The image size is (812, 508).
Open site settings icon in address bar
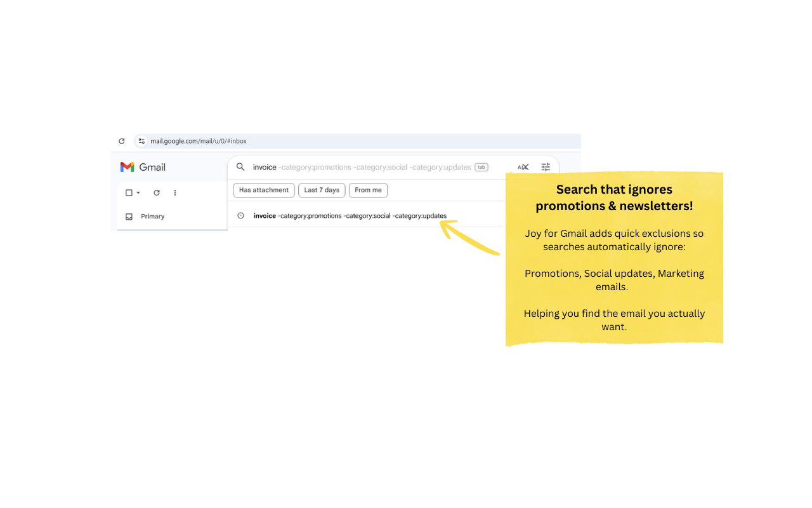click(141, 141)
